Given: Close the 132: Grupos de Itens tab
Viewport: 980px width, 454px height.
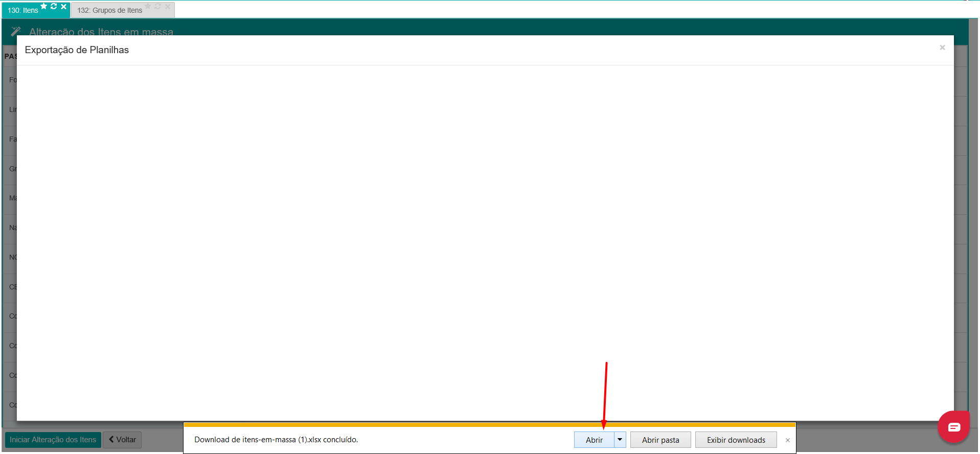Looking at the screenshot, I should tap(168, 6).
